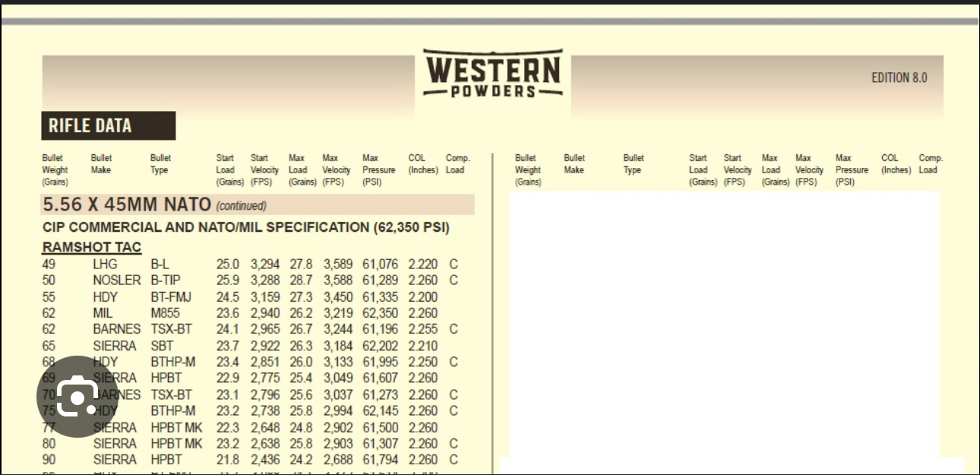Click the 2.210 COL value for SIERRA SBT
980x475 pixels.
(x=422, y=346)
